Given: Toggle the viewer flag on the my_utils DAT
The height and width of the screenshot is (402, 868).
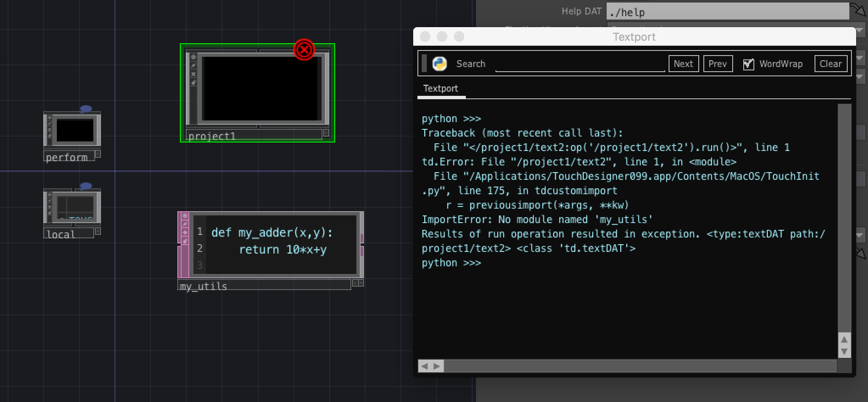Looking at the screenshot, I should coord(185,216).
